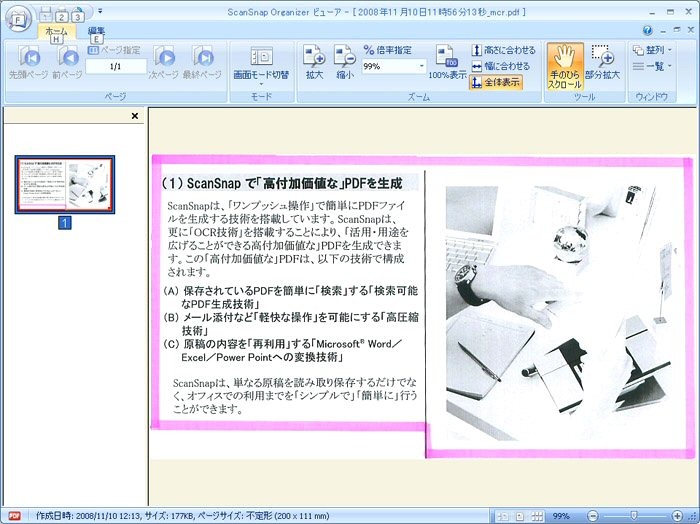Zoom in with the 拡大 button

[314, 62]
